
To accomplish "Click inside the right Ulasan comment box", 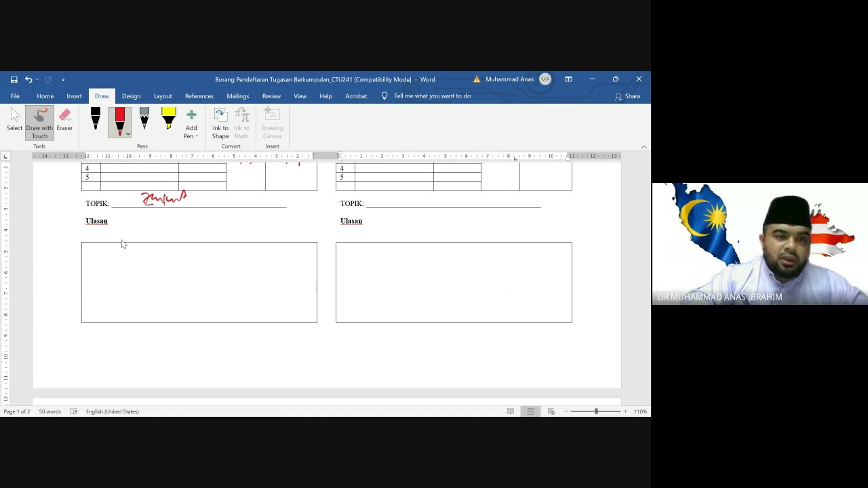I will point(454,282).
